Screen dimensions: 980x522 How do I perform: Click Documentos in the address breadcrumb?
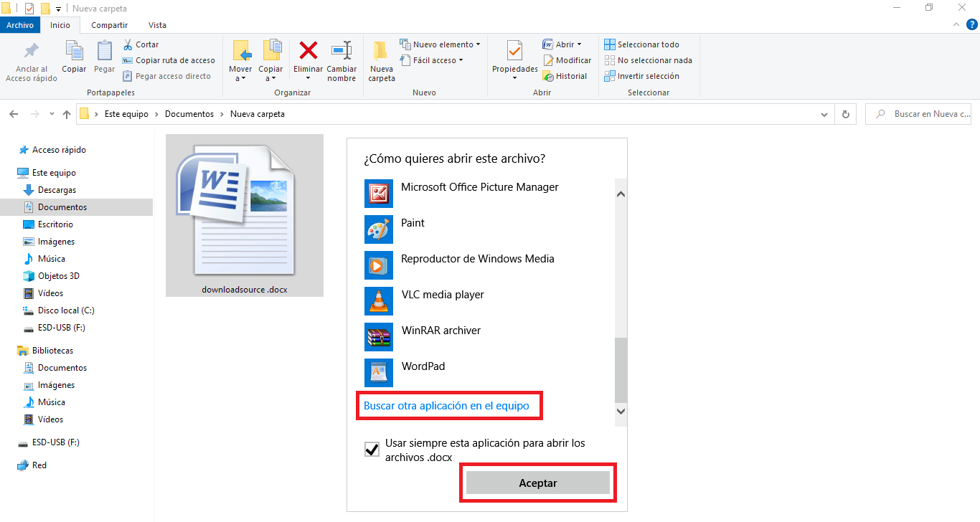(x=189, y=114)
